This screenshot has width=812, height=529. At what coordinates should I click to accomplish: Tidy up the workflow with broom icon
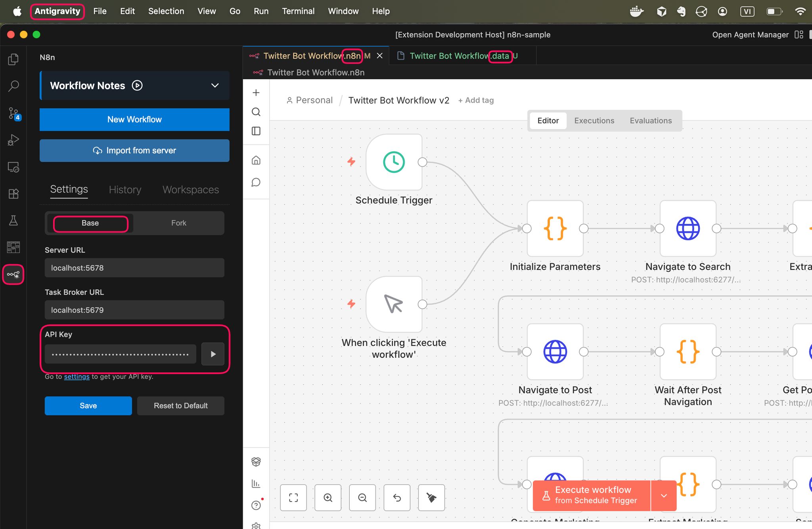(x=431, y=498)
